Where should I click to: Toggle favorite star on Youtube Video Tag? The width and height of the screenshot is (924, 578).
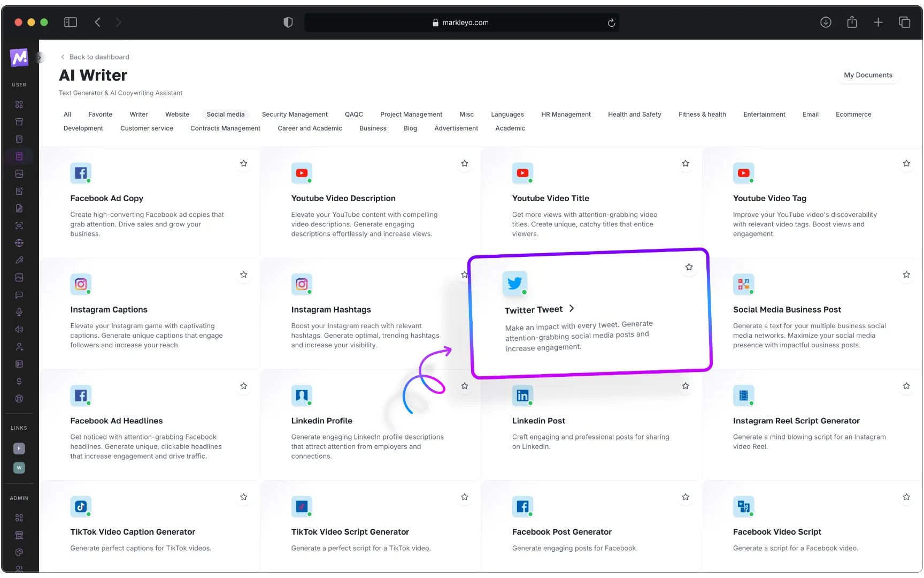(x=906, y=164)
